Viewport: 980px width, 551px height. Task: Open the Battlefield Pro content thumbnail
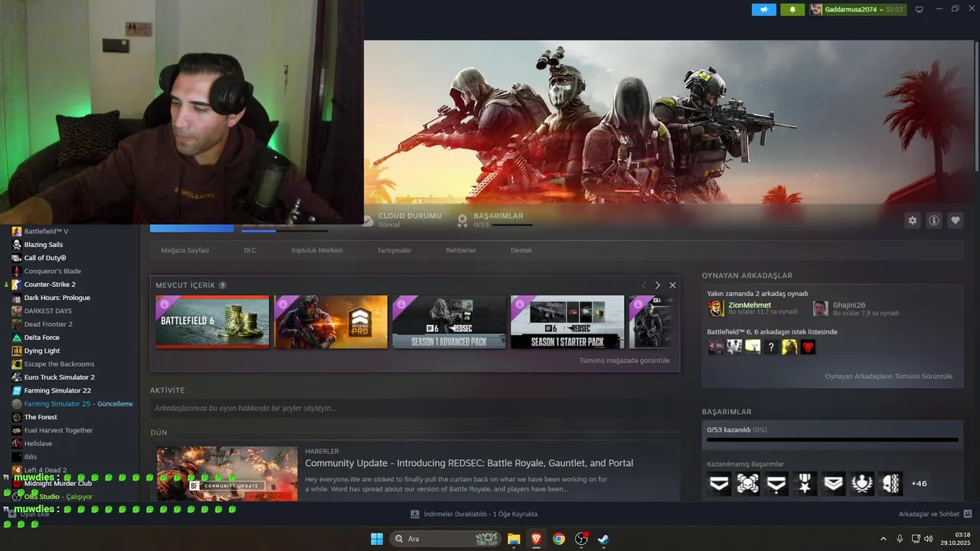pyautogui.click(x=331, y=322)
